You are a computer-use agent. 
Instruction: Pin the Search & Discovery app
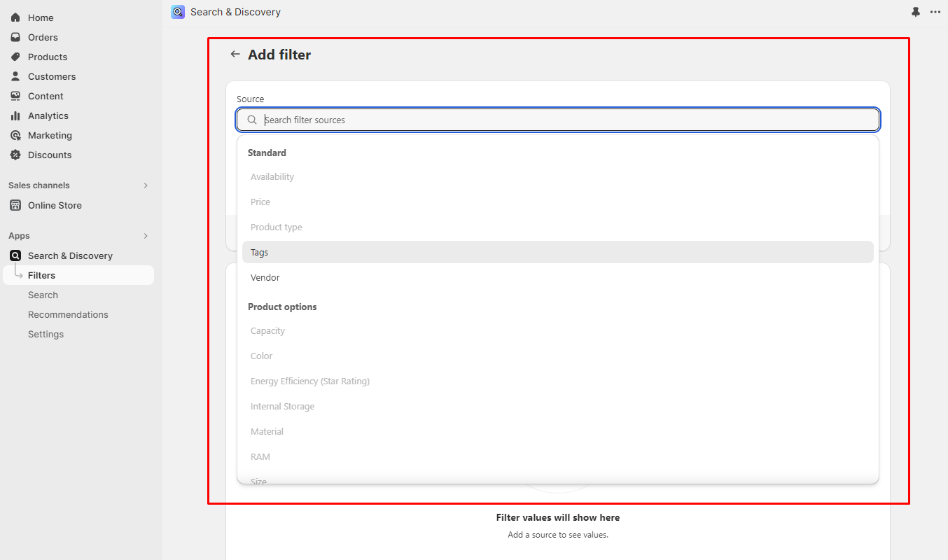tap(916, 12)
